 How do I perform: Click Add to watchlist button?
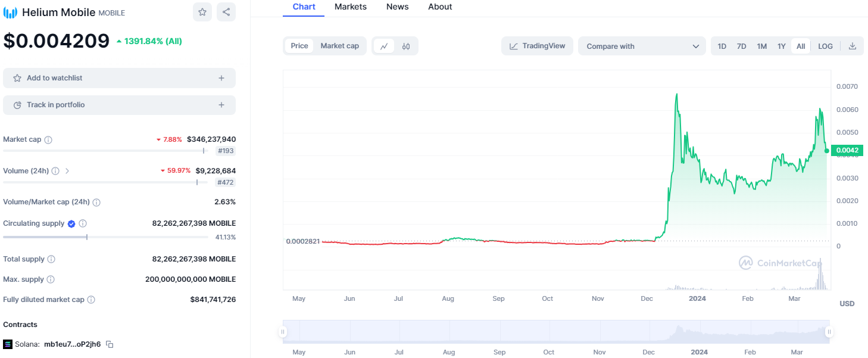tap(119, 78)
